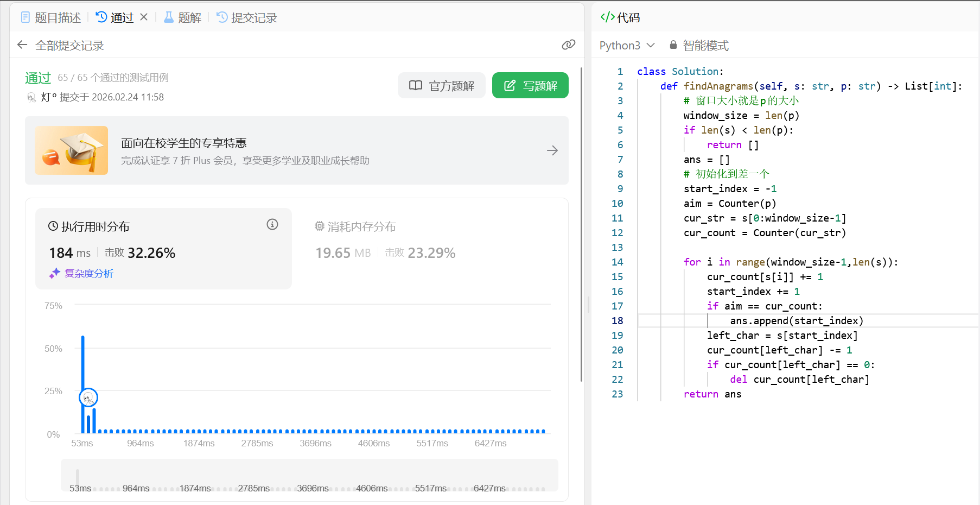Click the 官方题解 button
Screen dimensions: 980x505
(x=442, y=86)
